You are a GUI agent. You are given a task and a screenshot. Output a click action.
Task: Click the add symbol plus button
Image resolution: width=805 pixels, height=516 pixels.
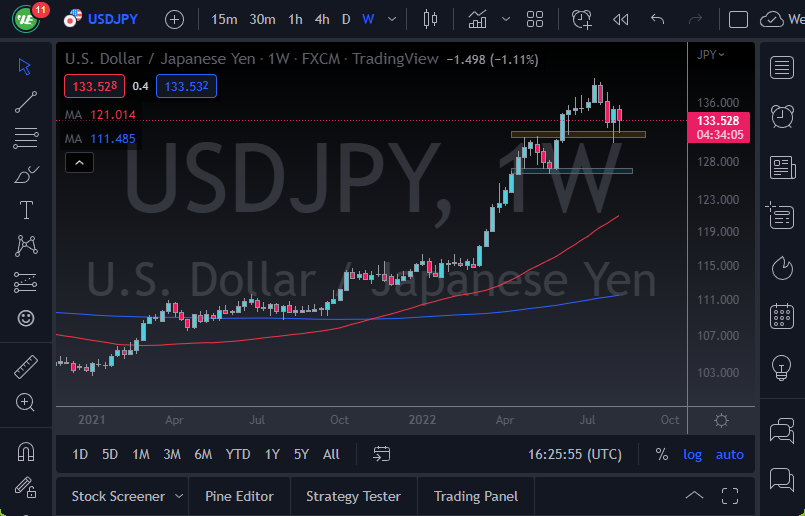(x=175, y=20)
